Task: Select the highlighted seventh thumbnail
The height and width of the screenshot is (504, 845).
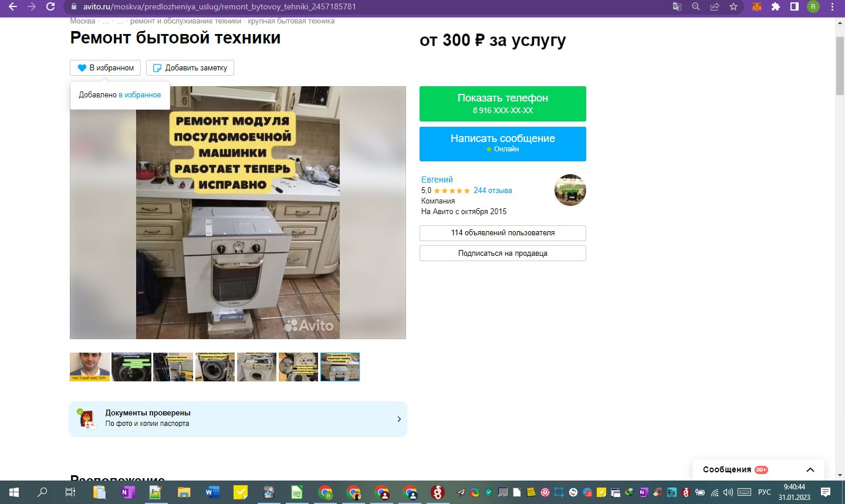Action: [340, 367]
